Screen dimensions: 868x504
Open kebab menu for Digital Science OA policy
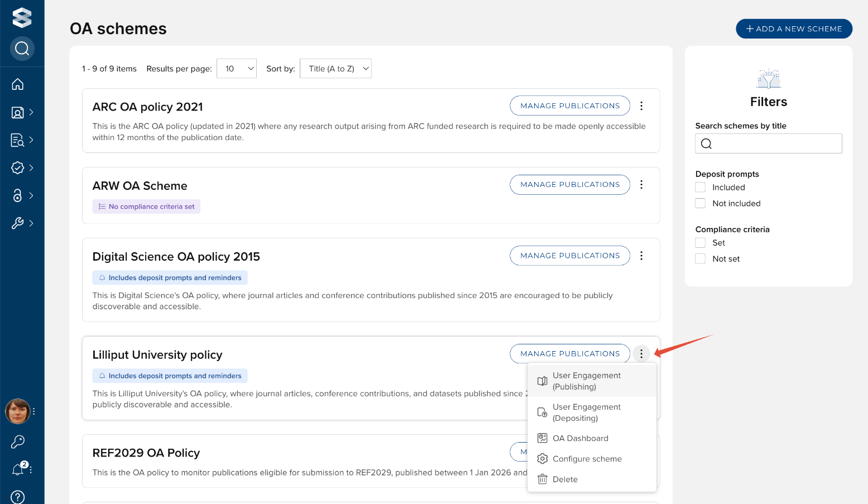pos(641,256)
